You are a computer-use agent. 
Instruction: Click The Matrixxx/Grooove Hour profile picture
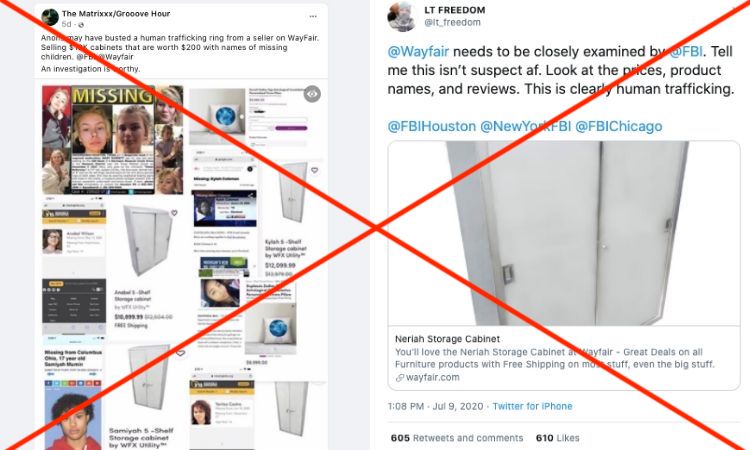point(50,18)
